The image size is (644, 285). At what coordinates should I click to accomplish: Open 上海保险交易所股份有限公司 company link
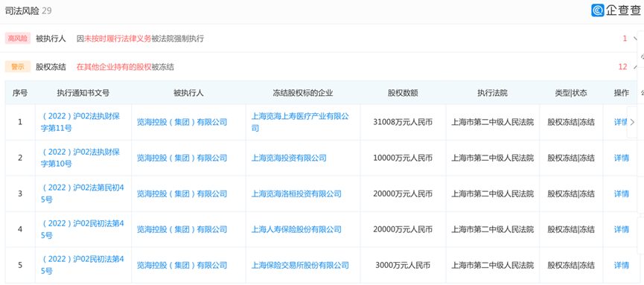coord(300,265)
